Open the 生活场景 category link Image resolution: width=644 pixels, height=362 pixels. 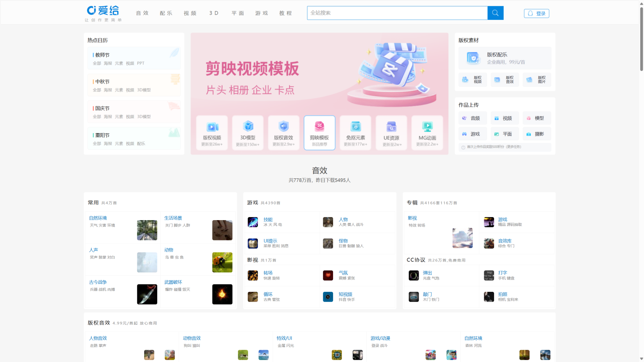tap(173, 218)
